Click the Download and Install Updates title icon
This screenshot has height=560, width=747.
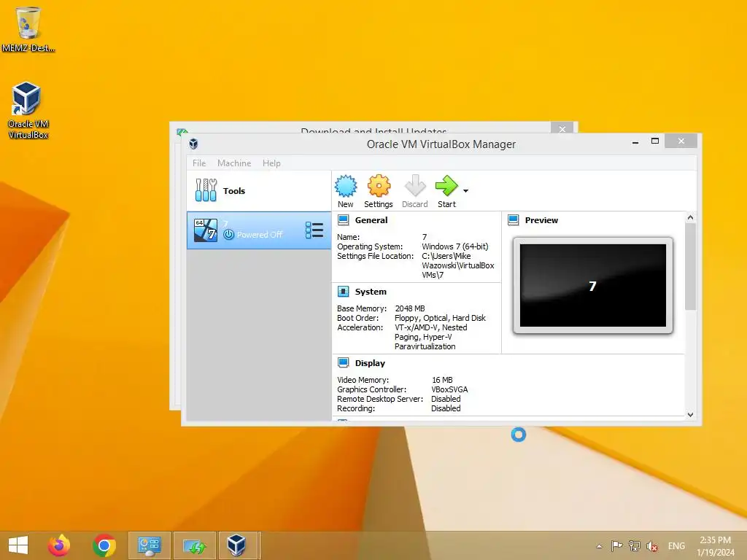click(182, 131)
